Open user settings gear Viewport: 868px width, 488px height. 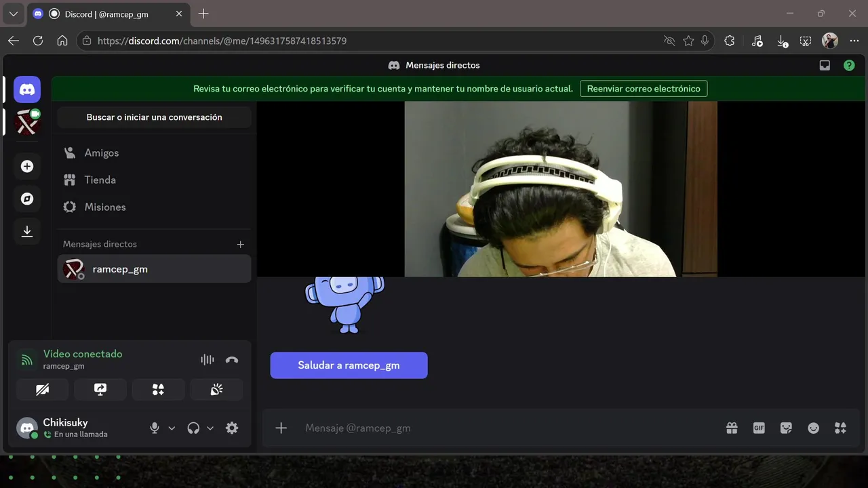pyautogui.click(x=232, y=428)
